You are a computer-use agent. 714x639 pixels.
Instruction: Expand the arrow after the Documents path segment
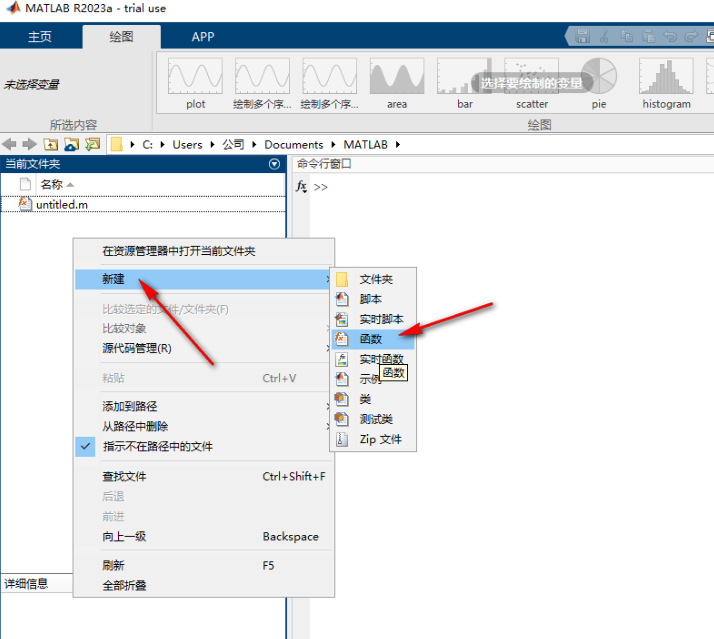(x=333, y=145)
